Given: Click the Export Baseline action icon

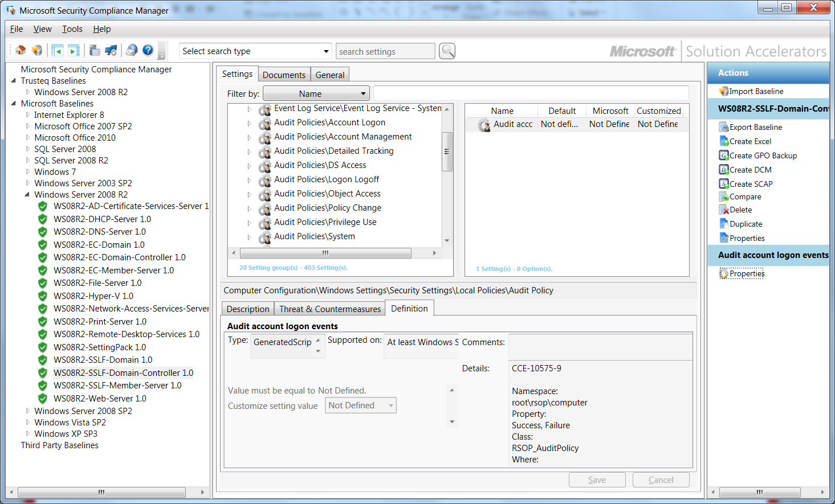Looking at the screenshot, I should click(724, 127).
